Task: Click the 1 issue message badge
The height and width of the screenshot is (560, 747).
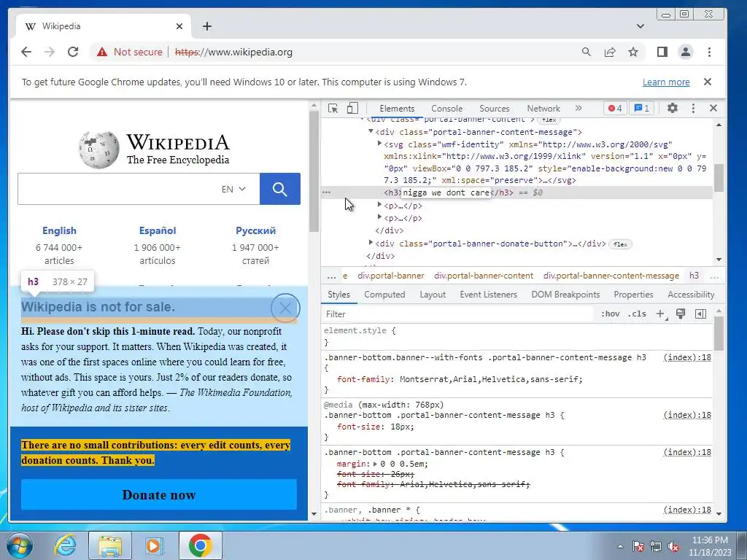Action: pyautogui.click(x=642, y=108)
